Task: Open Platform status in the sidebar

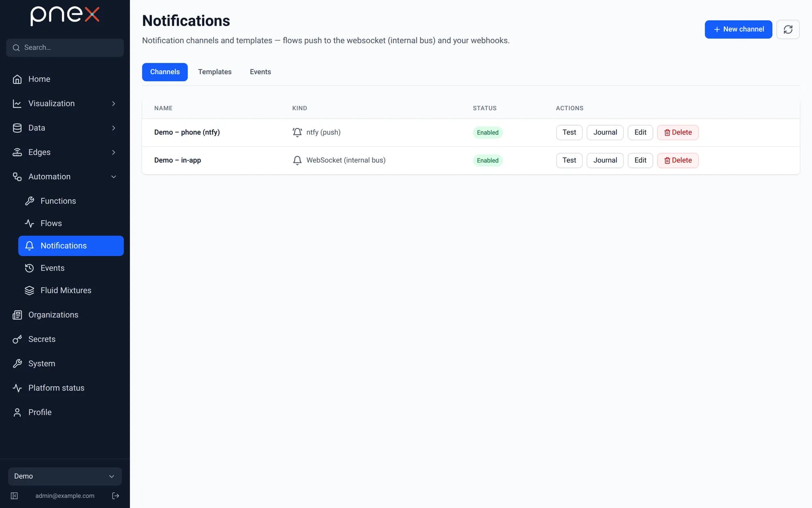Action: pos(65,388)
